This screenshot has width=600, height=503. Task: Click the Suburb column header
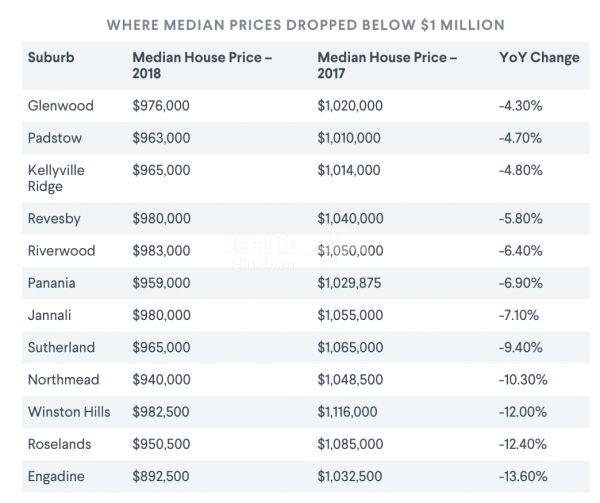pos(51,58)
